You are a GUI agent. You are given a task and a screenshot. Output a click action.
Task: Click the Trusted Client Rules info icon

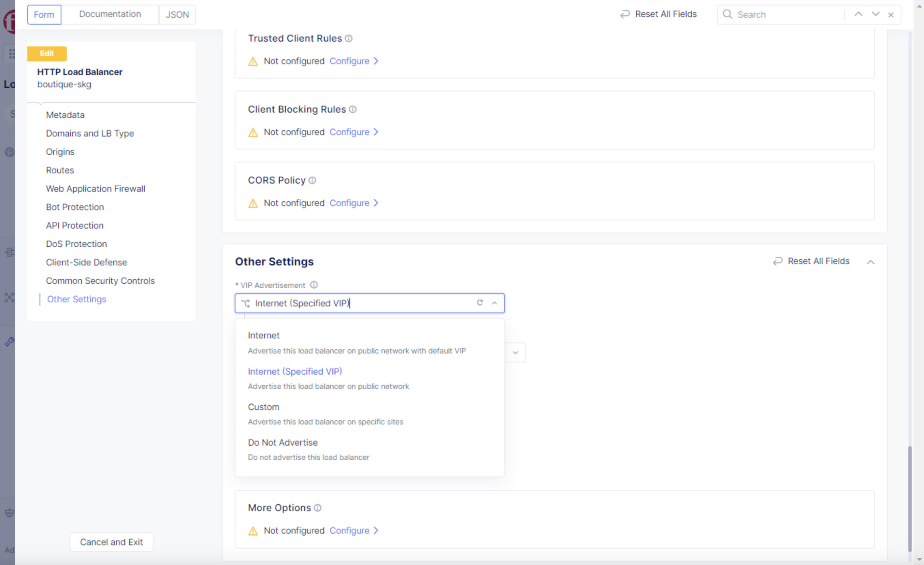(349, 38)
